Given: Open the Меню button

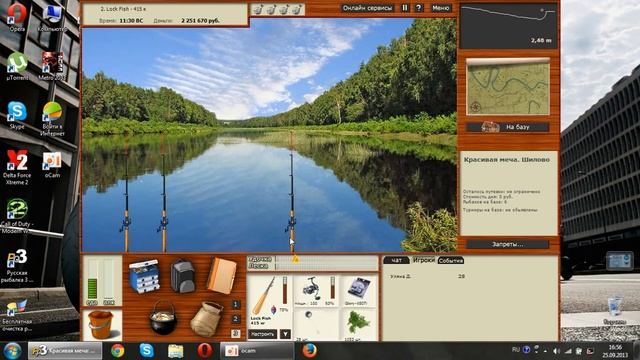Looking at the screenshot, I should pos(440,8).
